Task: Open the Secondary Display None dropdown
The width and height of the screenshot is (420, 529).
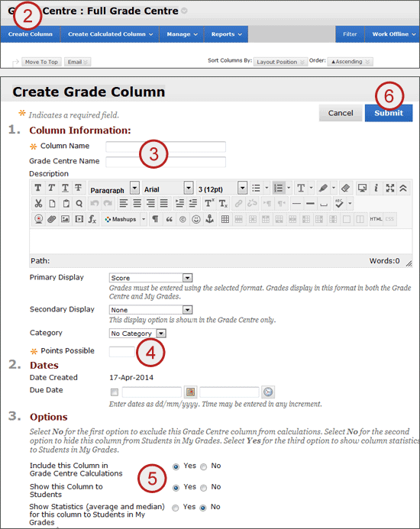Action: click(x=151, y=309)
